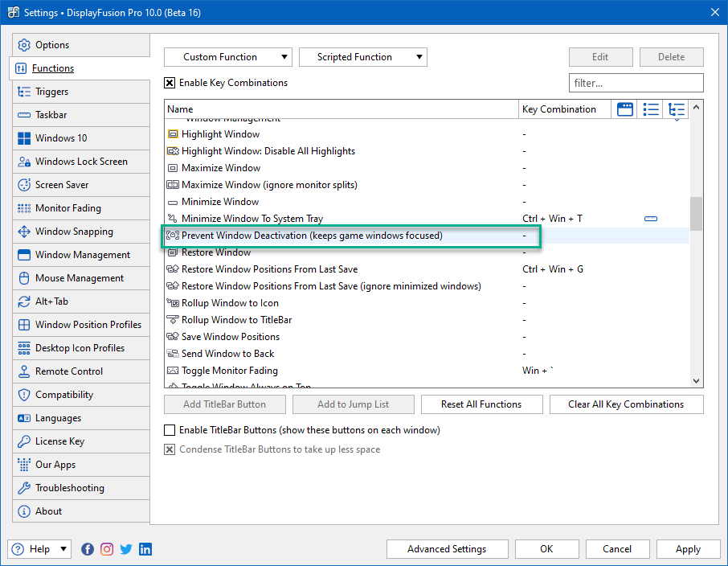The width and height of the screenshot is (728, 566).
Task: Click the Twitter bird icon
Action: click(126, 549)
